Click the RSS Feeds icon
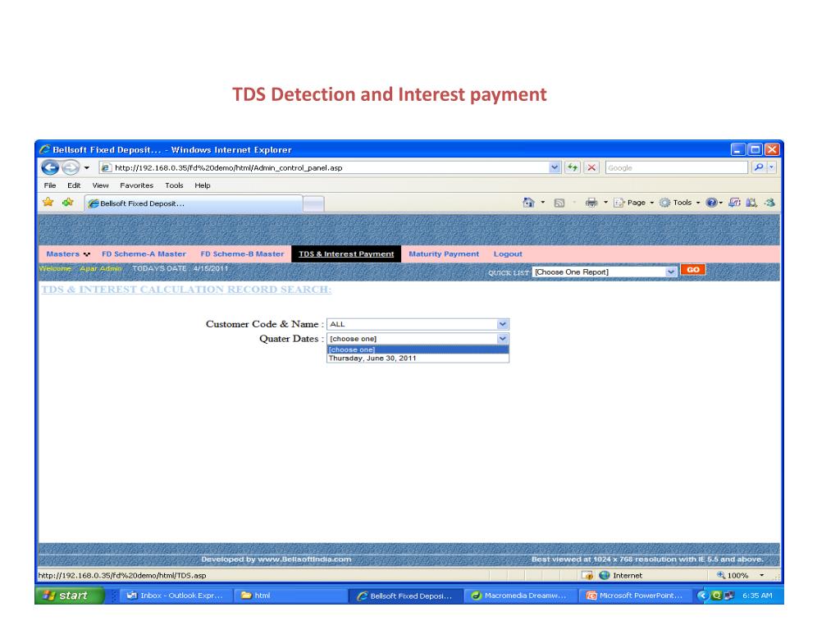The image size is (840, 630). pos(559,203)
